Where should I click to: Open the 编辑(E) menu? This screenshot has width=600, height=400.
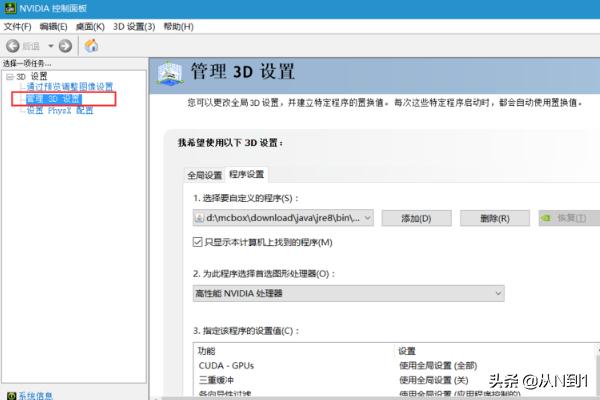click(53, 26)
